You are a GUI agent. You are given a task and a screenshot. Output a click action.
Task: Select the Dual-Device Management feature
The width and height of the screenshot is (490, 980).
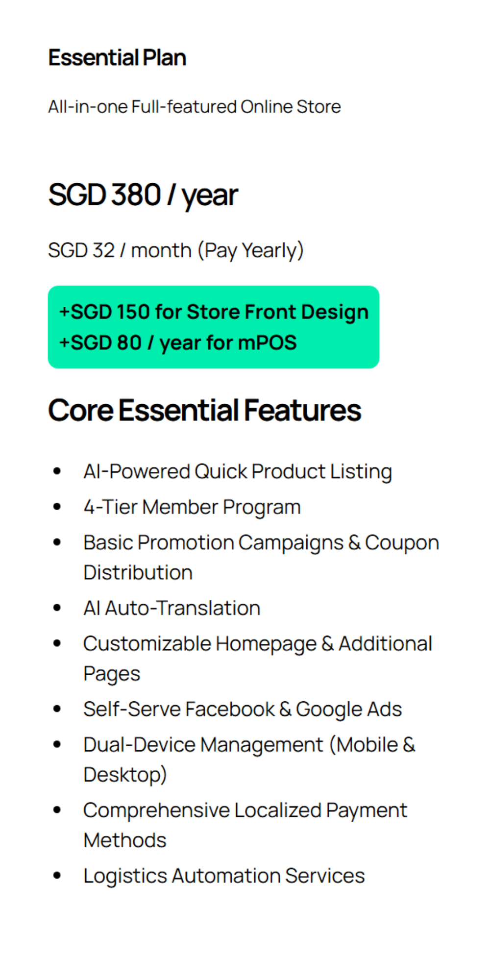(x=249, y=745)
